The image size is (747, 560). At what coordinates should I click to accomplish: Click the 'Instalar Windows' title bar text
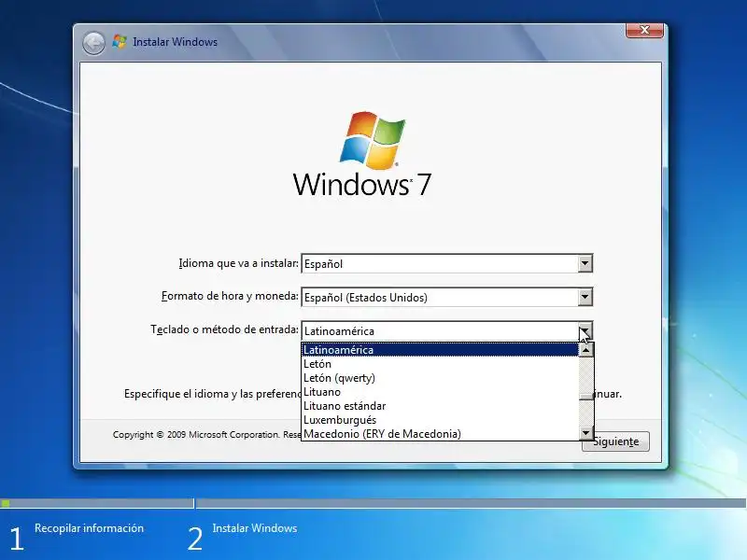coord(176,42)
